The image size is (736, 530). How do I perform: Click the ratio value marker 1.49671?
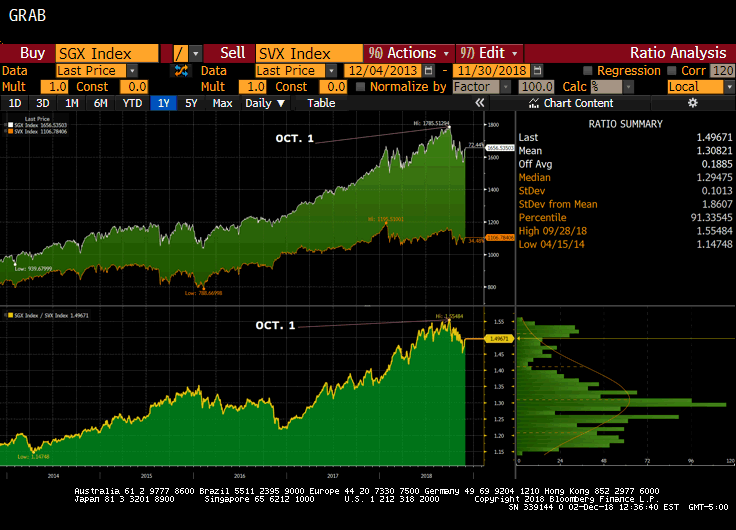pos(498,338)
